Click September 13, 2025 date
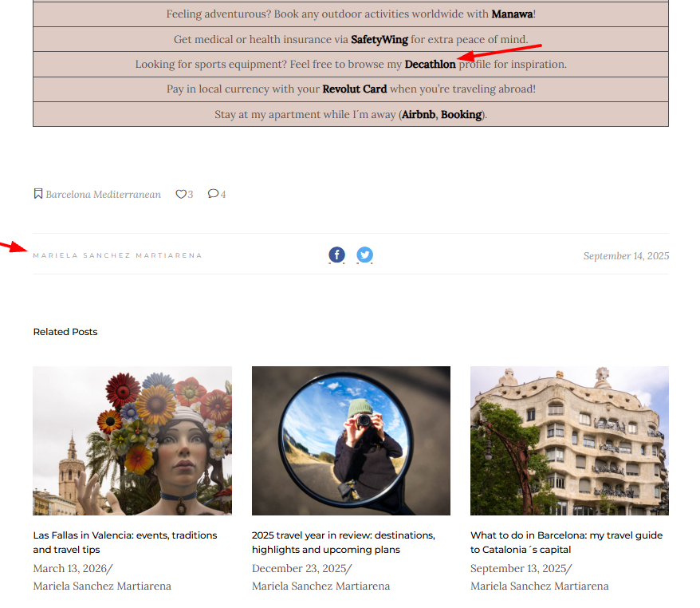 coord(518,568)
